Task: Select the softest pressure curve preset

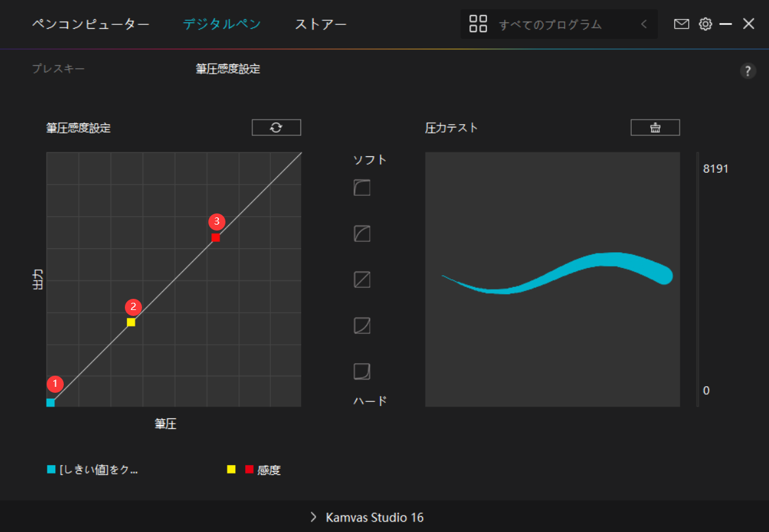Action: tap(362, 188)
